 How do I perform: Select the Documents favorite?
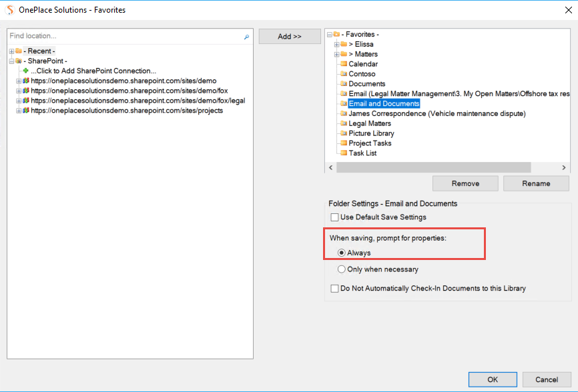click(367, 84)
